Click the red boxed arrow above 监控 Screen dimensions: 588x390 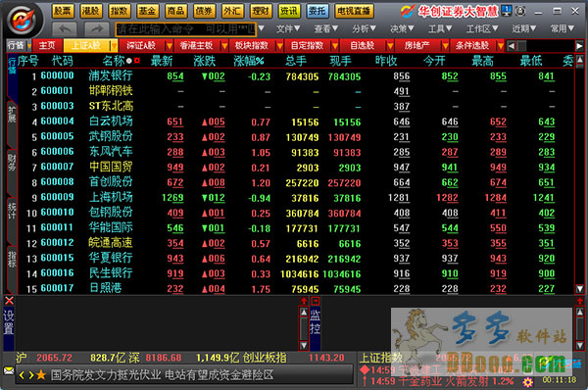(x=315, y=301)
